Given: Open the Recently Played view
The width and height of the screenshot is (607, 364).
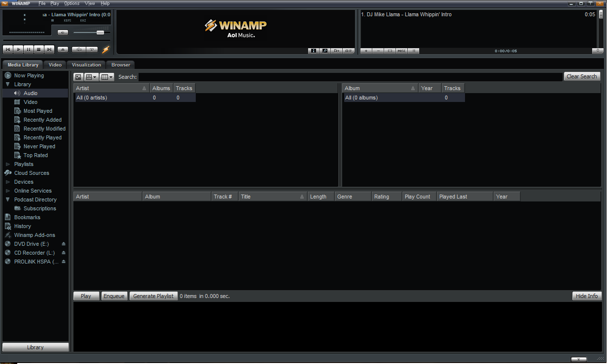Looking at the screenshot, I should pos(43,137).
